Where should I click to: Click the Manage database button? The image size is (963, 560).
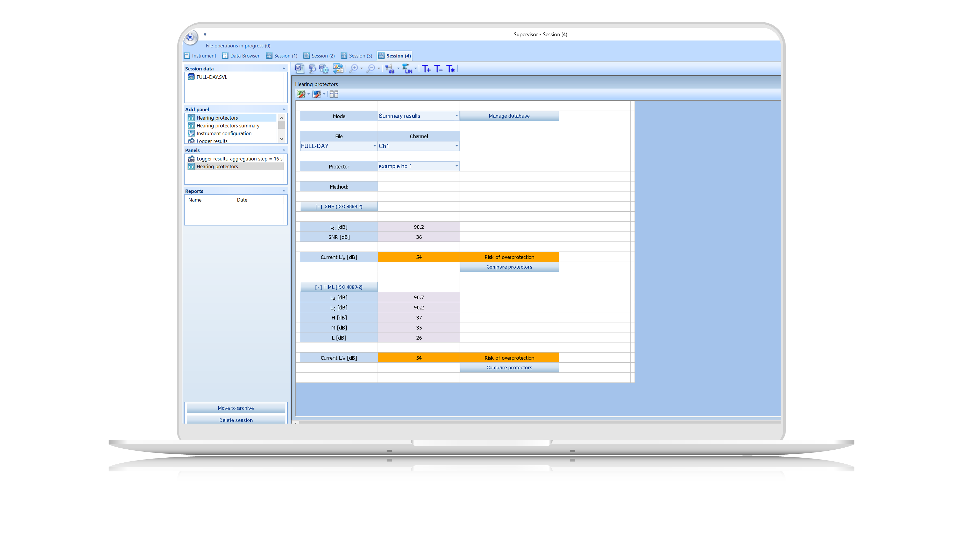(x=509, y=116)
